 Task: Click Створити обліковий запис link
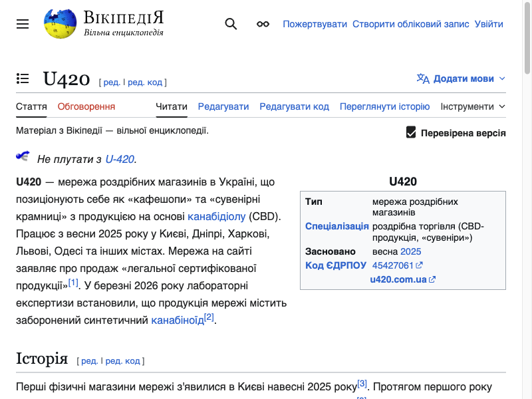[410, 24]
